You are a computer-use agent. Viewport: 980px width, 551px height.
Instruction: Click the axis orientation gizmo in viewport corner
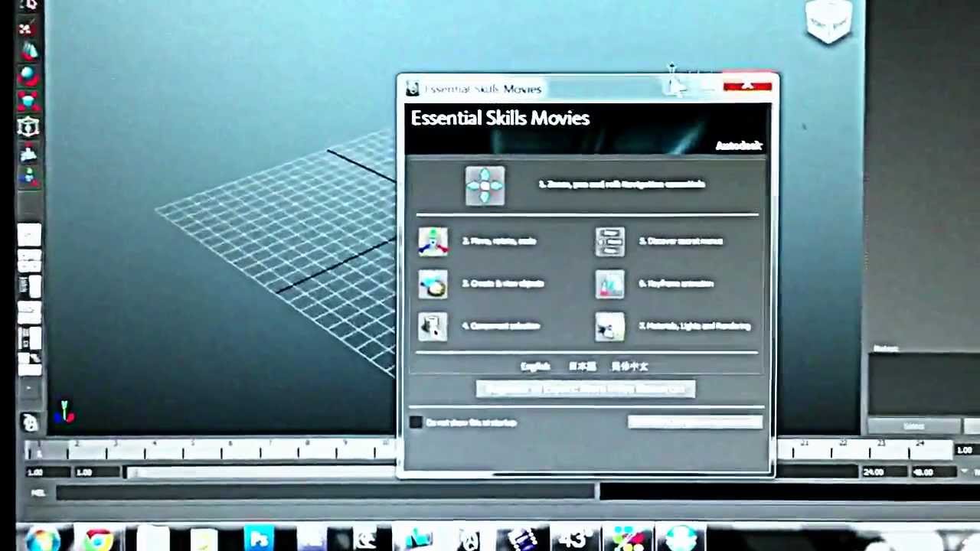click(65, 412)
